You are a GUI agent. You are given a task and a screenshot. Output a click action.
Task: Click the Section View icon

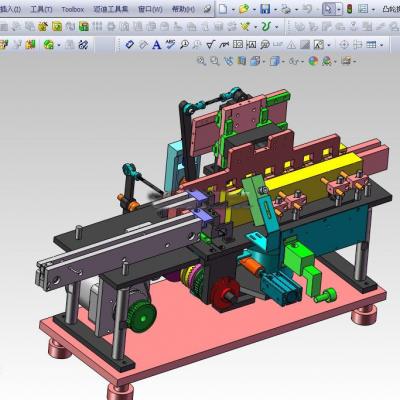[x=241, y=61]
